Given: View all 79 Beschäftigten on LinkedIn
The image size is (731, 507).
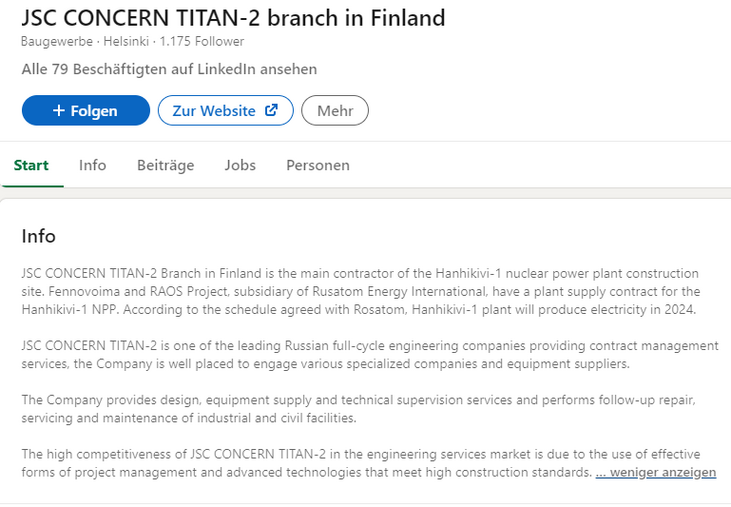Looking at the screenshot, I should click(170, 69).
